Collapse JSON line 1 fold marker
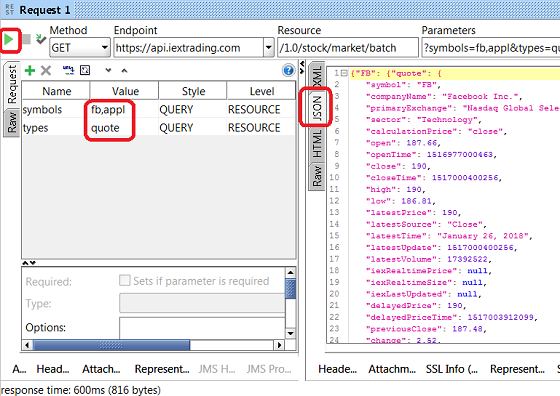This screenshot has width=560, height=396. [x=344, y=74]
